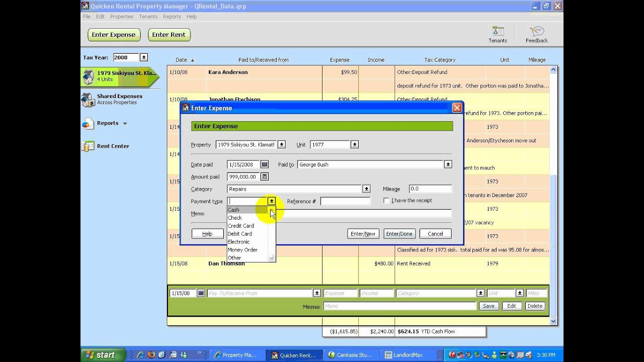The height and width of the screenshot is (362, 644).
Task: Click the Memo field in bottom entry row
Action: pyautogui.click(x=399, y=306)
